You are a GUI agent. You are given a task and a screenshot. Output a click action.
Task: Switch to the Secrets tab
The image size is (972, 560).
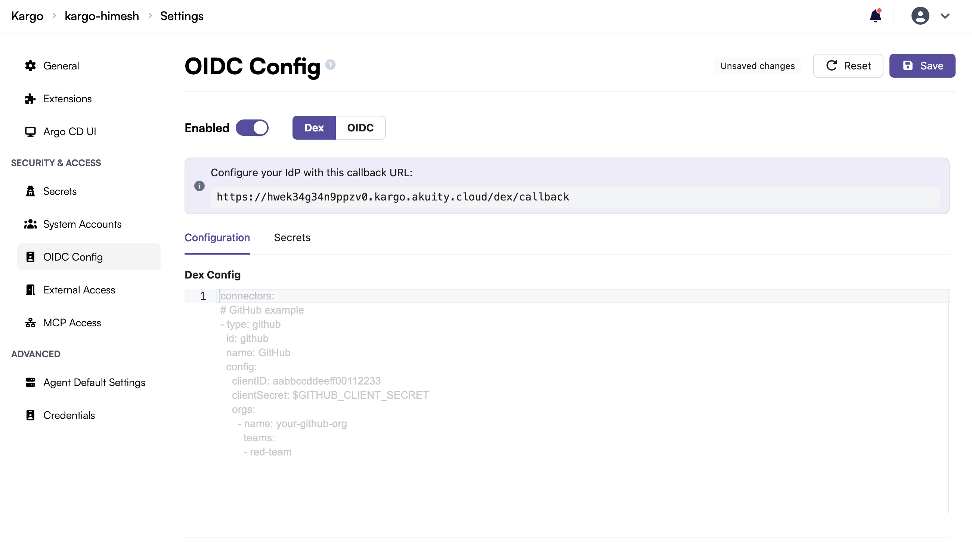point(292,238)
